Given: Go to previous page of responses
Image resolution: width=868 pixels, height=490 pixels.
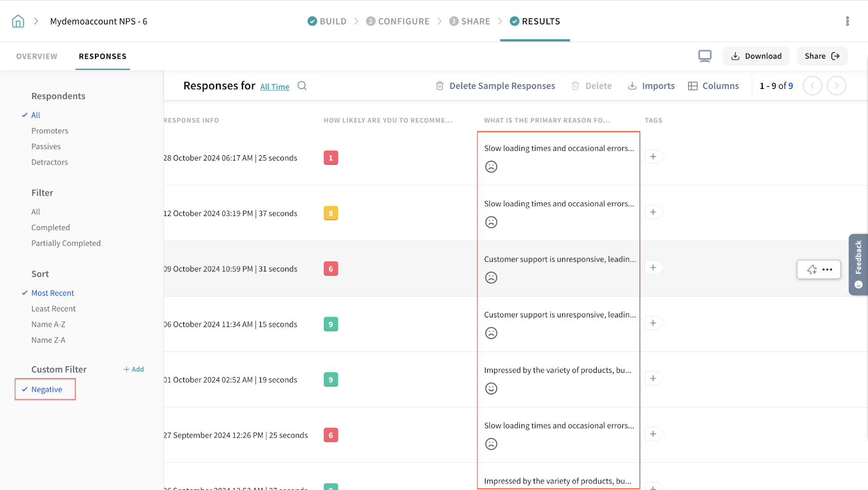Looking at the screenshot, I should coord(812,86).
